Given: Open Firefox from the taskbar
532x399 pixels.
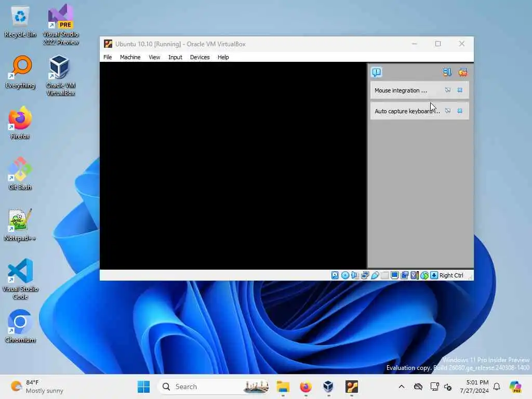Looking at the screenshot, I should click(x=305, y=387).
